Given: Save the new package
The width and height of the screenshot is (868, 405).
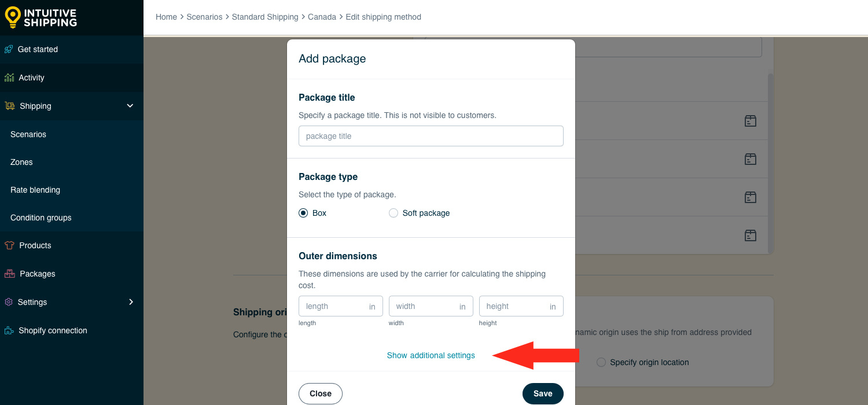Looking at the screenshot, I should (543, 393).
